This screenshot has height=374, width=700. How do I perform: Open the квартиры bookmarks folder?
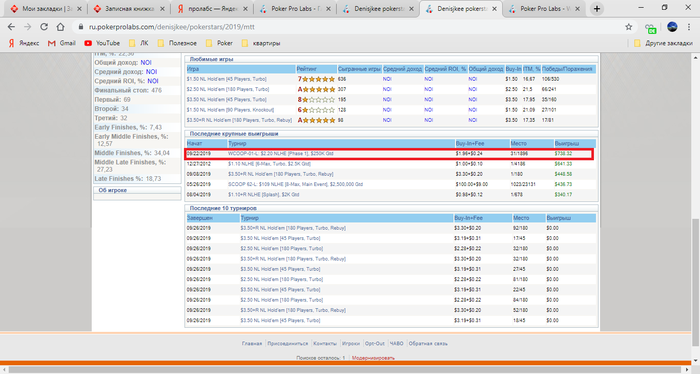click(x=261, y=43)
